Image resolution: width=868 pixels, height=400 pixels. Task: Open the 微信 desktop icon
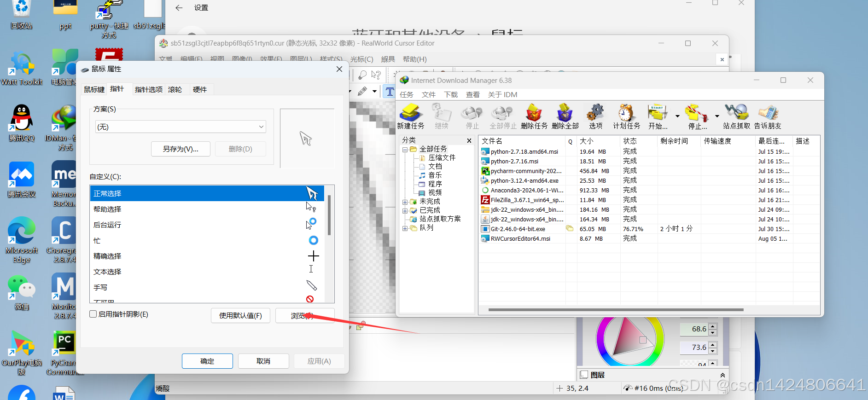[x=21, y=292]
